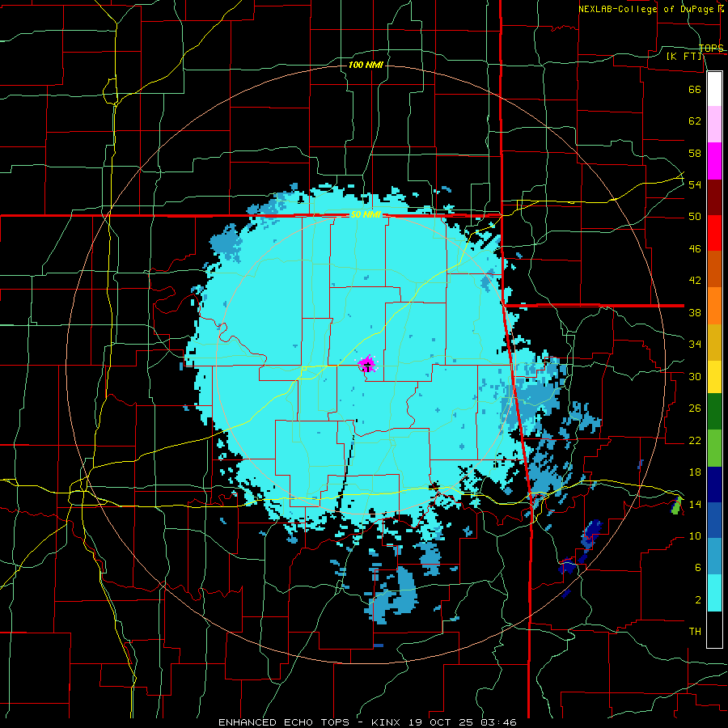Click the "46" legend value

click(x=695, y=249)
